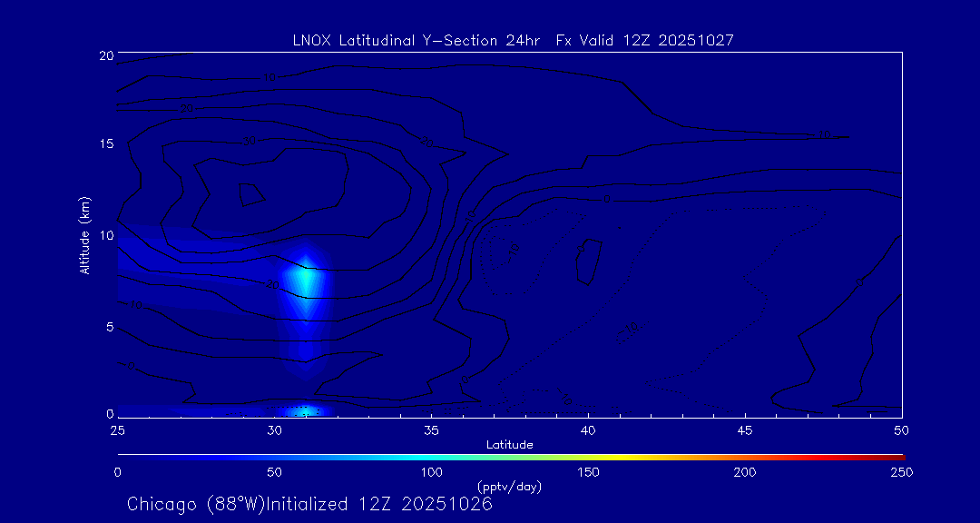Viewport: 980px width, 523px height.
Task: Click the latitude axis tick label '45'
Action: click(745, 430)
